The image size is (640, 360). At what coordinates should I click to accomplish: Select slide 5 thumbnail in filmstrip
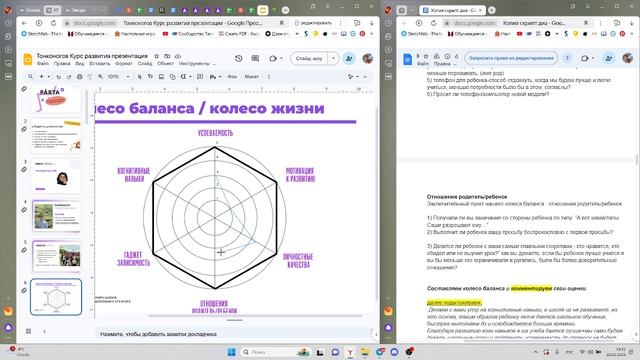click(x=56, y=256)
